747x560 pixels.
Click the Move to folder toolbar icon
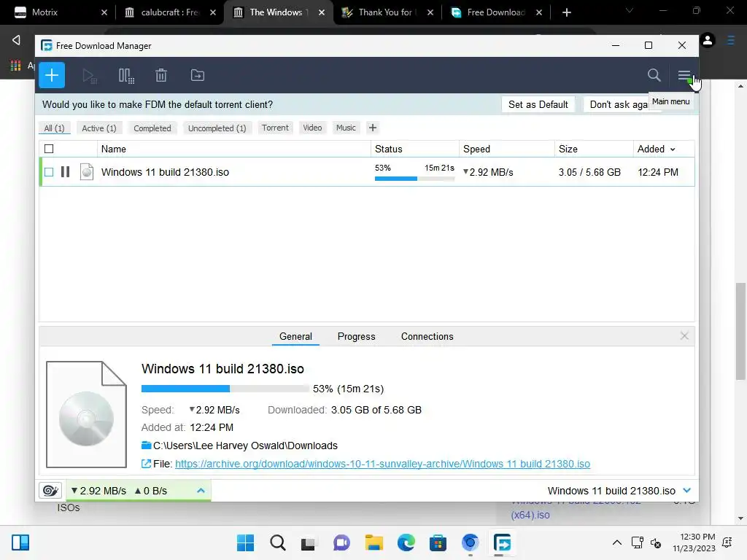(197, 75)
